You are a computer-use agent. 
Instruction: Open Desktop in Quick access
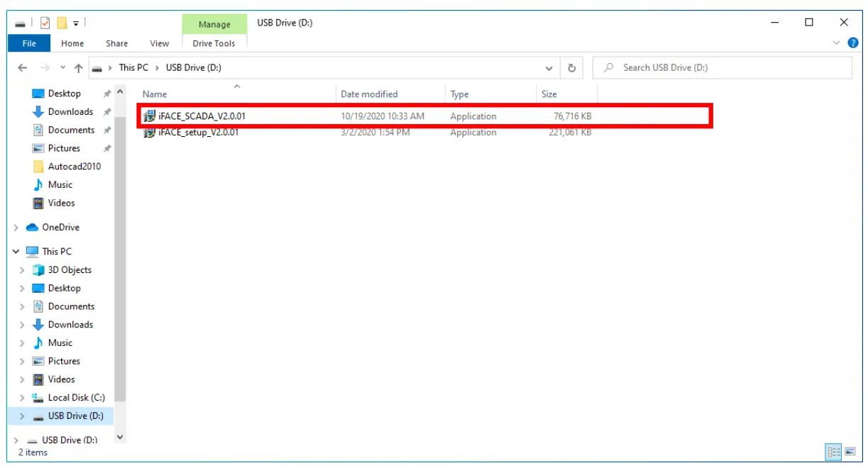(64, 94)
